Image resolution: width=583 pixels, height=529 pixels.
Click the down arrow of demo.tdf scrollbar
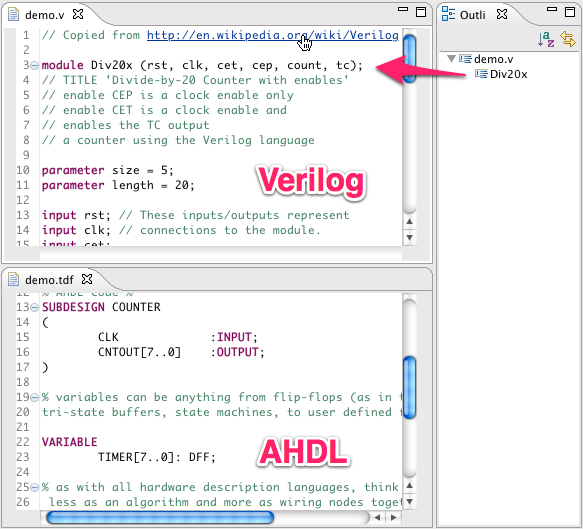click(409, 501)
